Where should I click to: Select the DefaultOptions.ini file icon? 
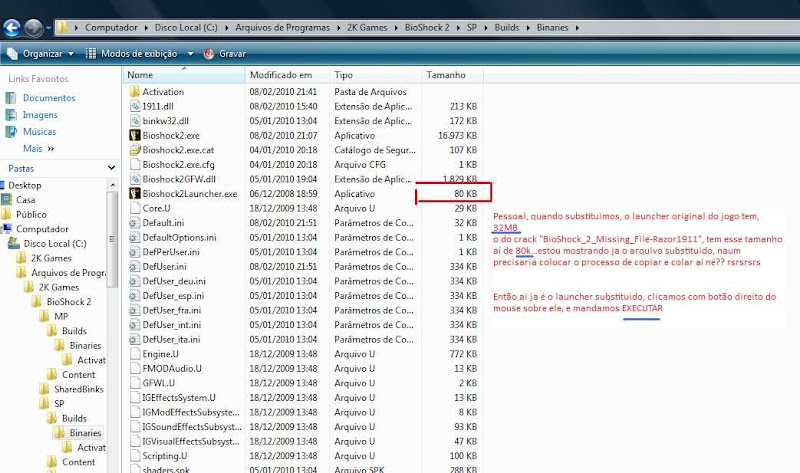pos(135,237)
